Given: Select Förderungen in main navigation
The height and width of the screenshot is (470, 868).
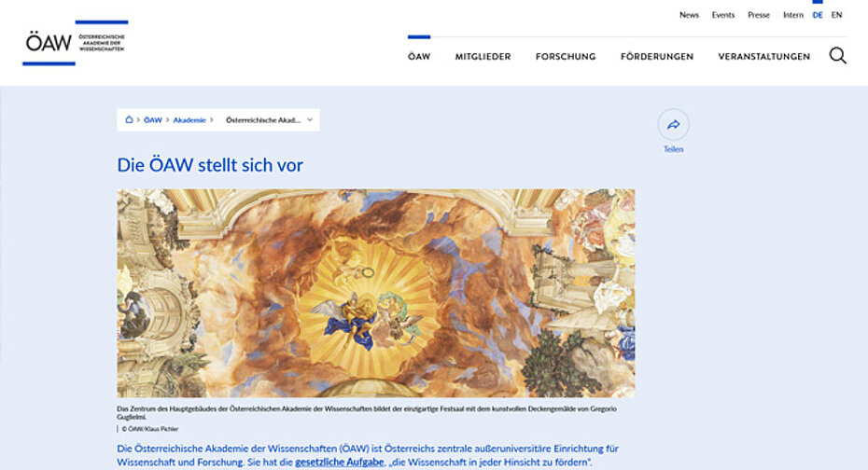Looking at the screenshot, I should coord(656,57).
